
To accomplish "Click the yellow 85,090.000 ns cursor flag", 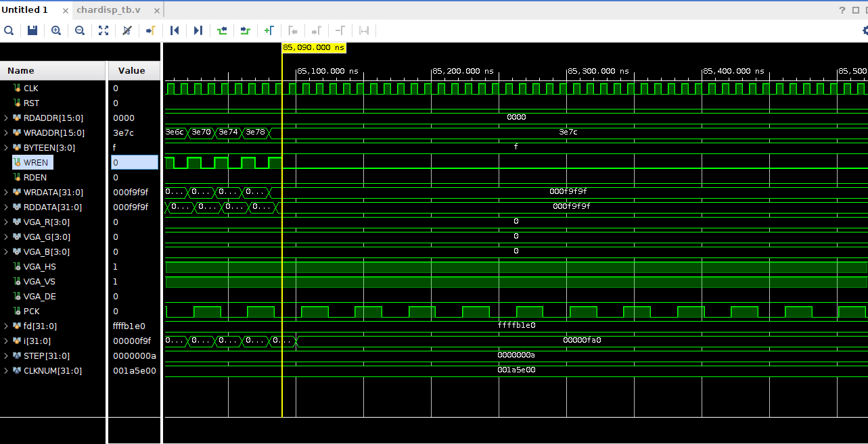I will 314,48.
